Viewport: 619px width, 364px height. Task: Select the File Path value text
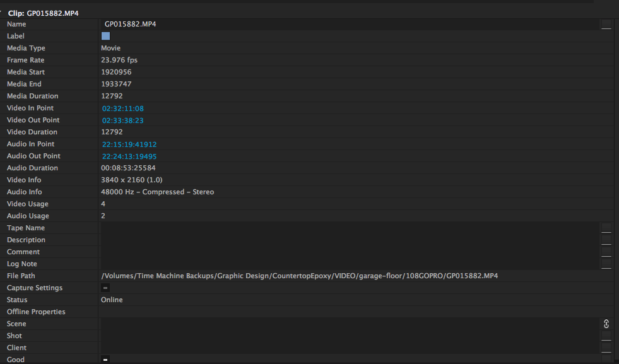coord(300,276)
